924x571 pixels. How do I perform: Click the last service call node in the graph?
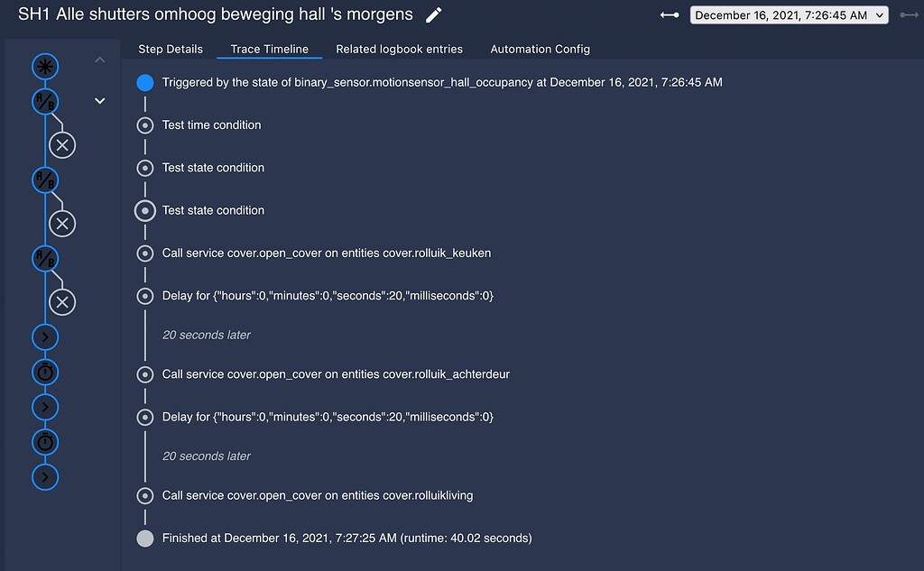click(x=45, y=476)
